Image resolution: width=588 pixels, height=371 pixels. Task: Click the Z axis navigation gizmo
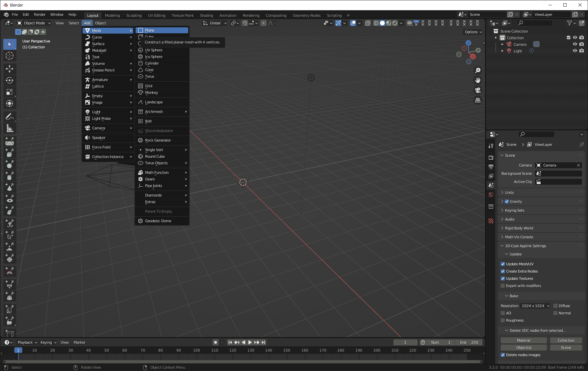pyautogui.click(x=469, y=43)
